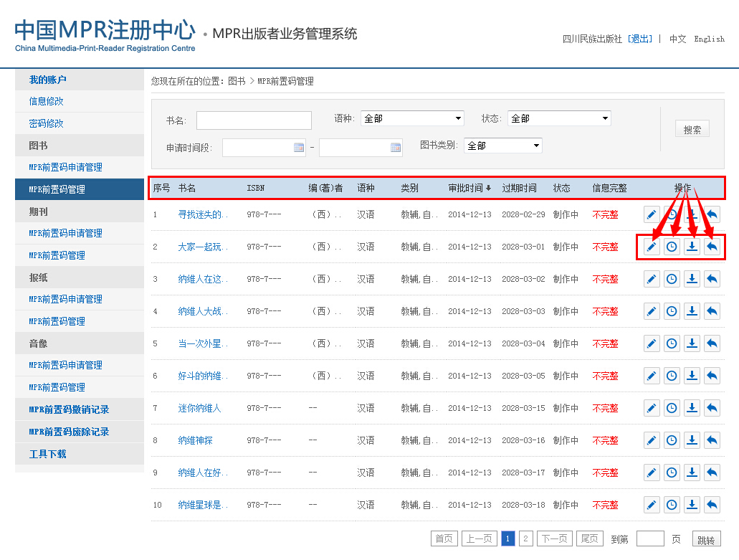
Task: Click the clock icon in row 10
Action: (672, 505)
